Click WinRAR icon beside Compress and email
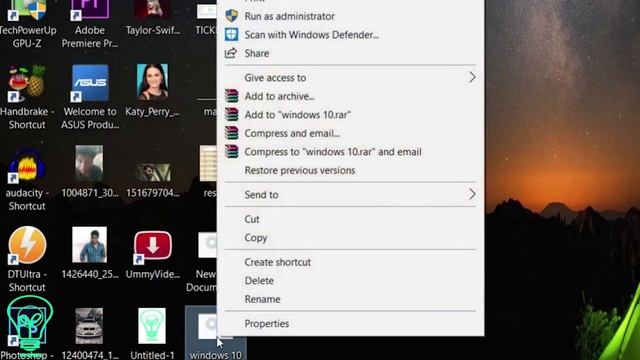 [x=231, y=133]
